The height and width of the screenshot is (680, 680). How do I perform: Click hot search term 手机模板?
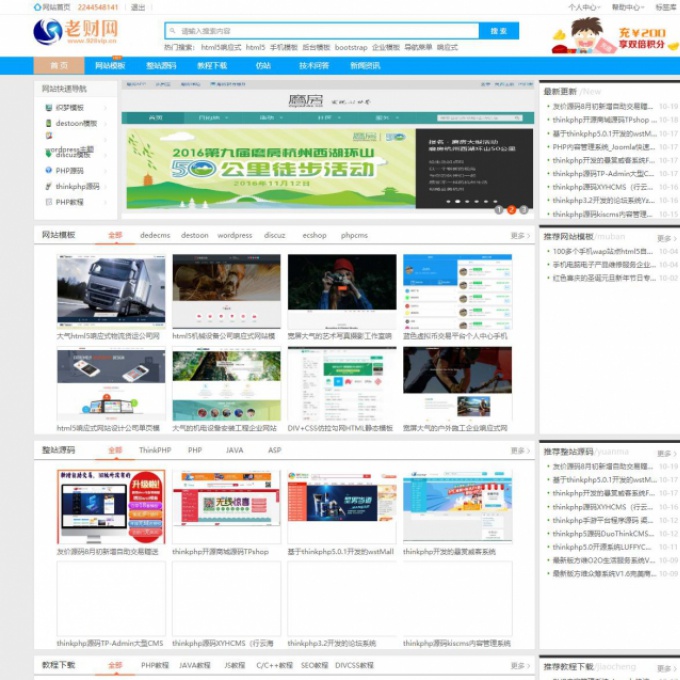pyautogui.click(x=284, y=47)
